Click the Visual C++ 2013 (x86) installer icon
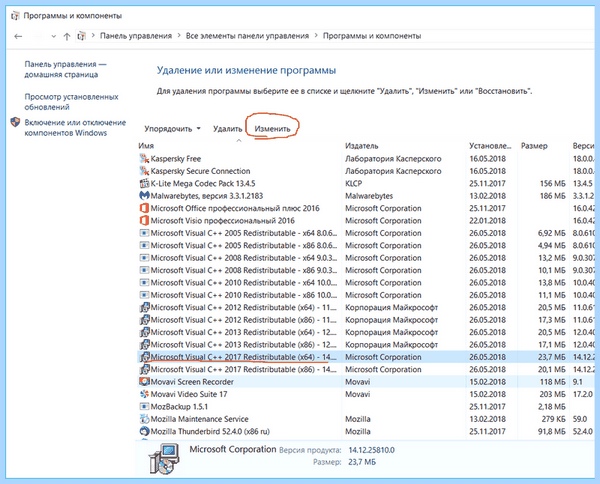This screenshot has width=600, height=484. click(x=144, y=344)
